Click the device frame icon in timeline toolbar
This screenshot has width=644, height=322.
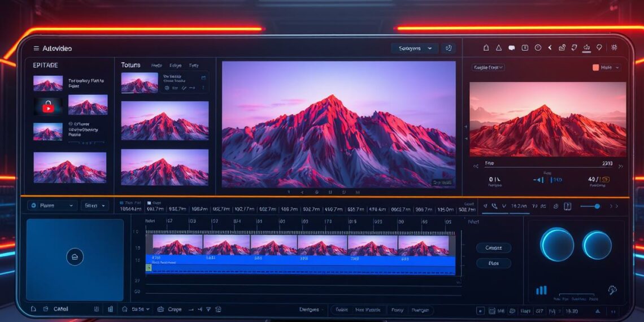click(x=568, y=206)
